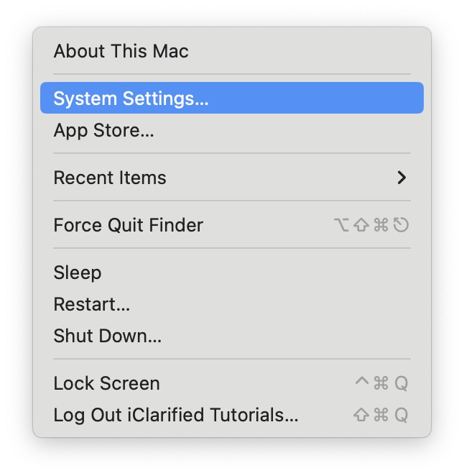Choose Force Quit Finder
This screenshot has width=464, height=476.
point(128,225)
